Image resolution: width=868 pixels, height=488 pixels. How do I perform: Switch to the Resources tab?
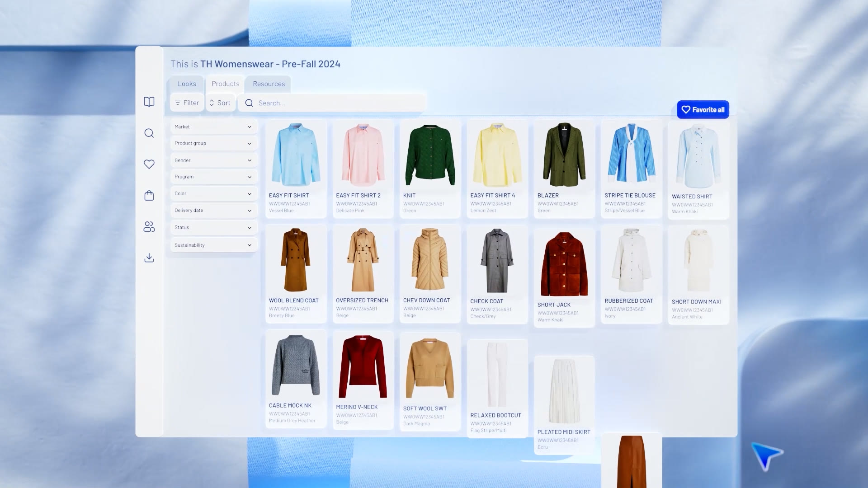coord(269,84)
